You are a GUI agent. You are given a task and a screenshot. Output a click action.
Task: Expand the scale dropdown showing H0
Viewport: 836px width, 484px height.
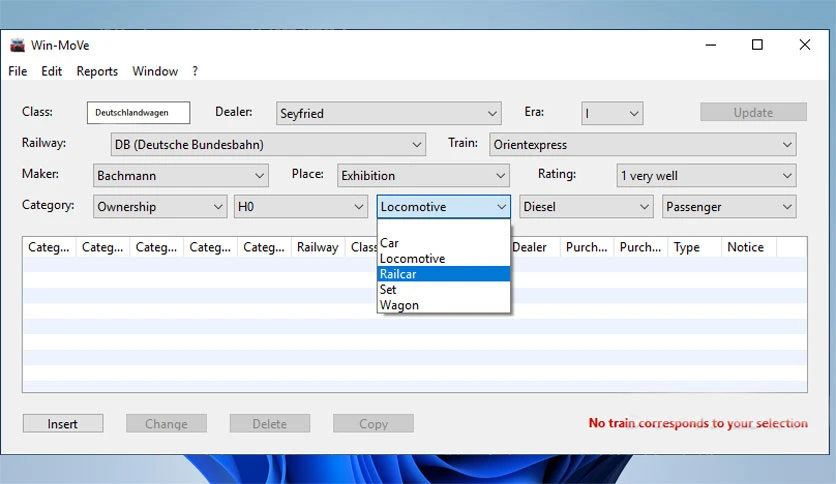[x=301, y=206]
